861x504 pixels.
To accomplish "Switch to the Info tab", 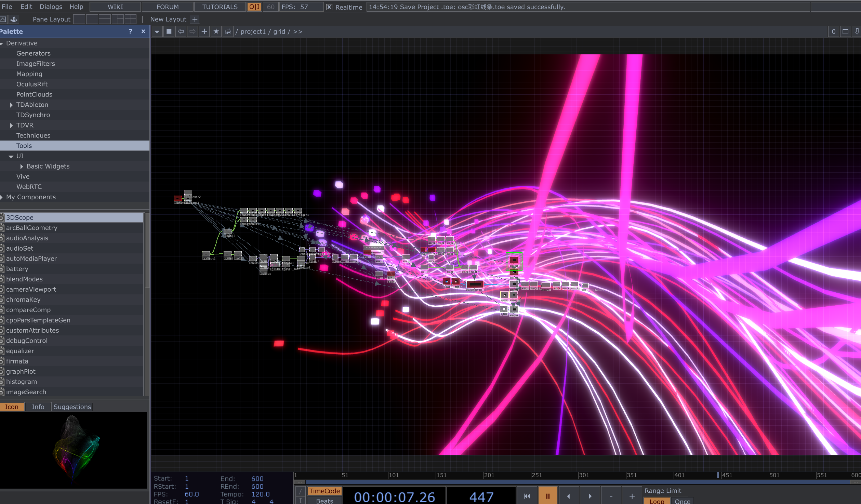I will (x=38, y=407).
